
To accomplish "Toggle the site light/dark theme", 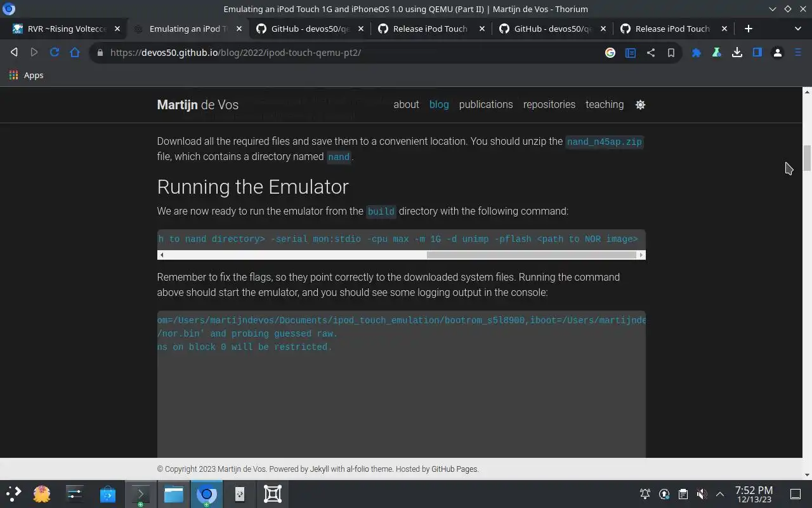I will pyautogui.click(x=640, y=105).
